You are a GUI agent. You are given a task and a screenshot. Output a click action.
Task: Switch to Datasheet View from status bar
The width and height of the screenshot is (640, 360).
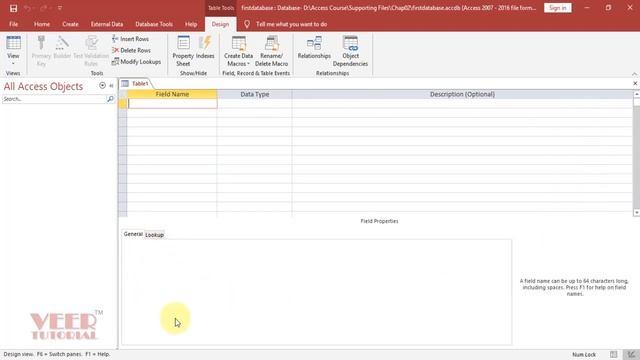(613, 354)
